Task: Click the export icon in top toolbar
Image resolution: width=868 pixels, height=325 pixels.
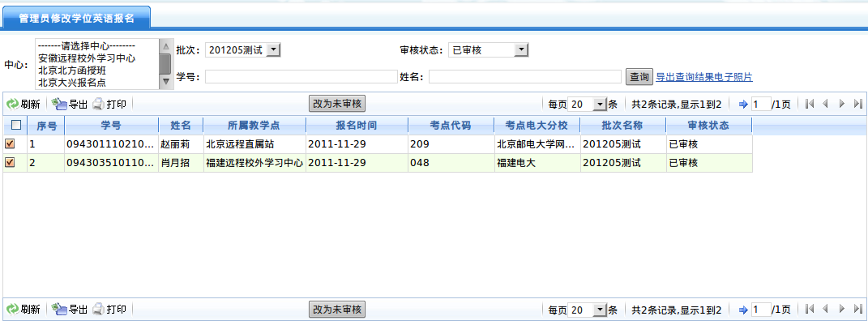Action: coord(59,105)
